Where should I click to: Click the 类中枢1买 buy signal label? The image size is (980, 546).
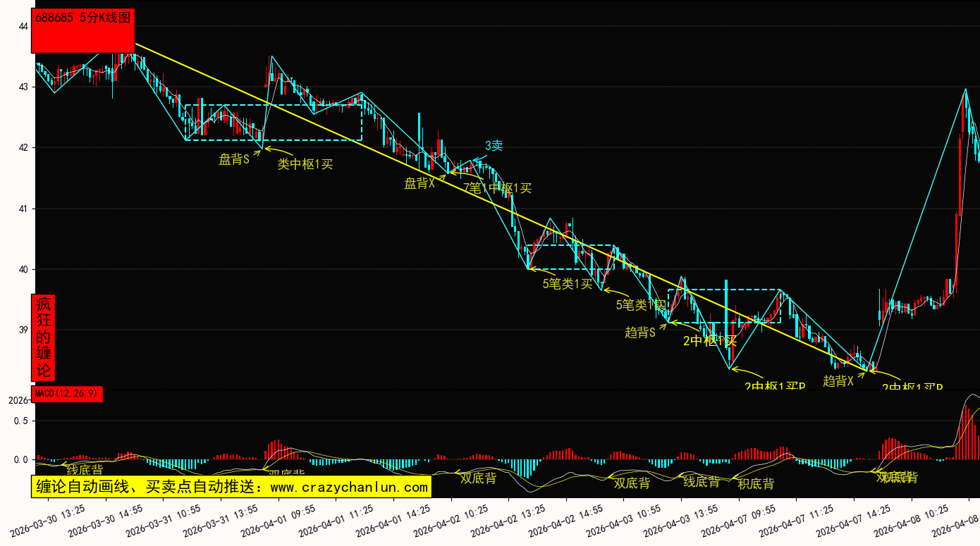coord(305,164)
